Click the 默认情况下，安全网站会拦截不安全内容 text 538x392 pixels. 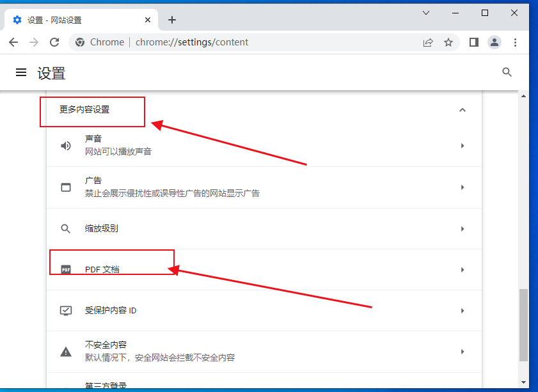tap(160, 357)
